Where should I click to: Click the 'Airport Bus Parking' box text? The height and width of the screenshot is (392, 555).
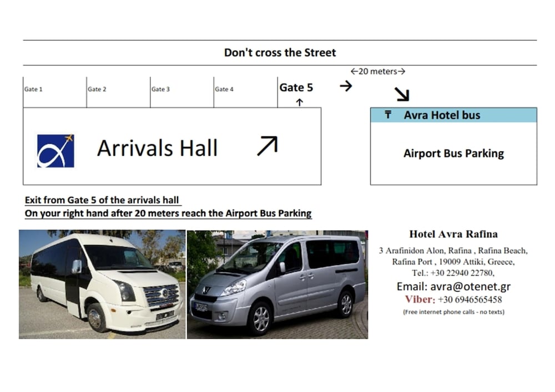click(454, 154)
